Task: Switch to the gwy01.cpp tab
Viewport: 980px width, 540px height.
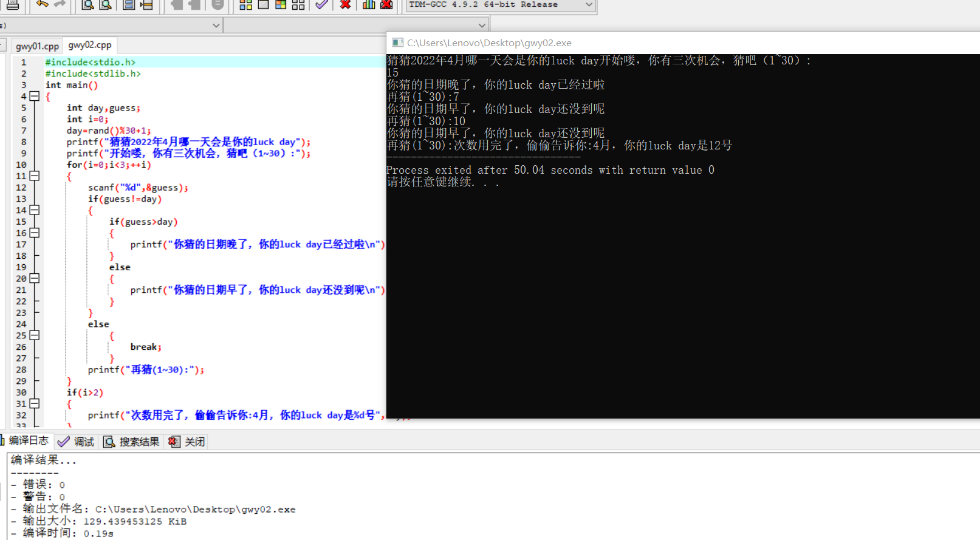Action: (37, 46)
